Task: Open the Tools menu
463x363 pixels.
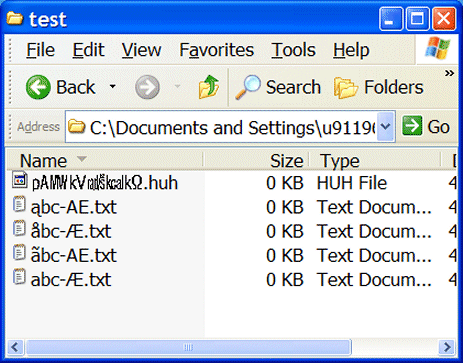Action: click(293, 50)
